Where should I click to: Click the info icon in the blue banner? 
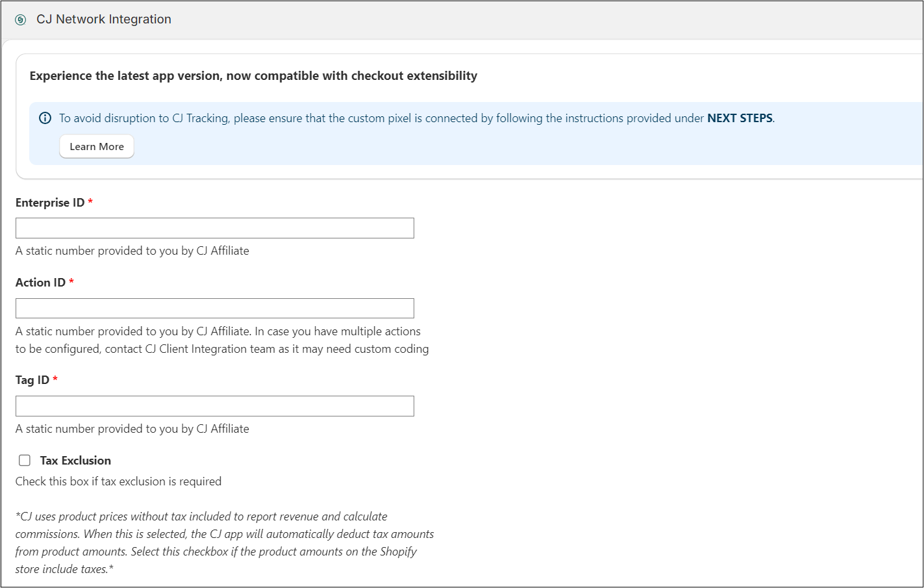tap(45, 118)
